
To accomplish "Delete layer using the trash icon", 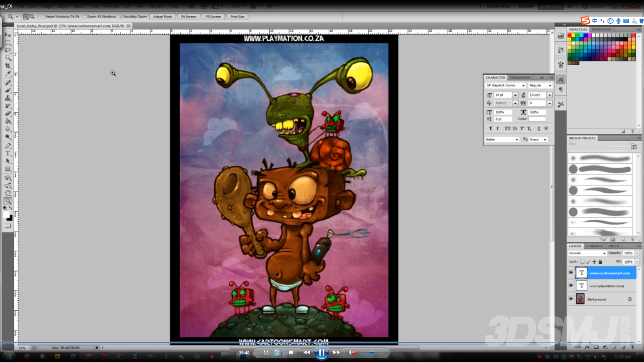I will point(633,347).
